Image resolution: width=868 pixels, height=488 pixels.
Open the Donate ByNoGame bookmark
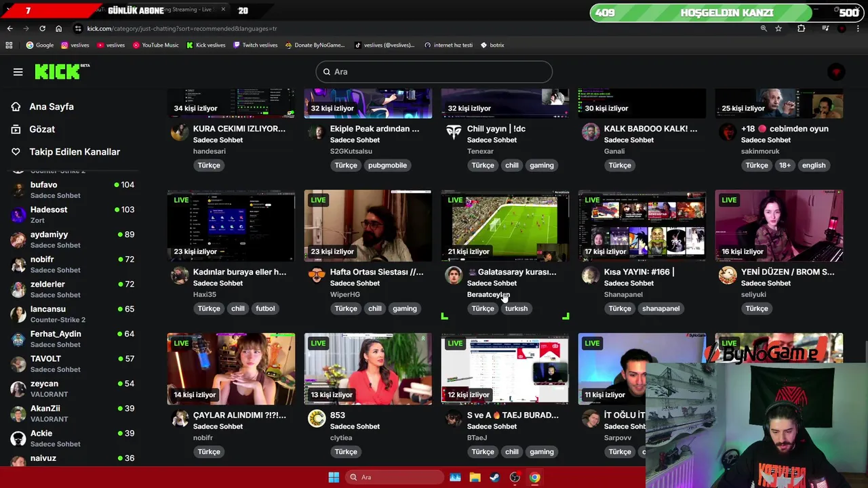click(x=315, y=45)
